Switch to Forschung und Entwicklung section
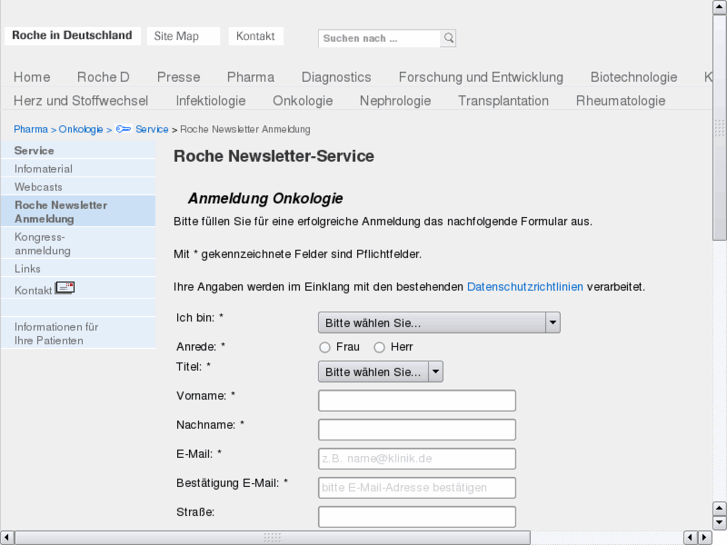This screenshot has width=727, height=545. coord(480,77)
